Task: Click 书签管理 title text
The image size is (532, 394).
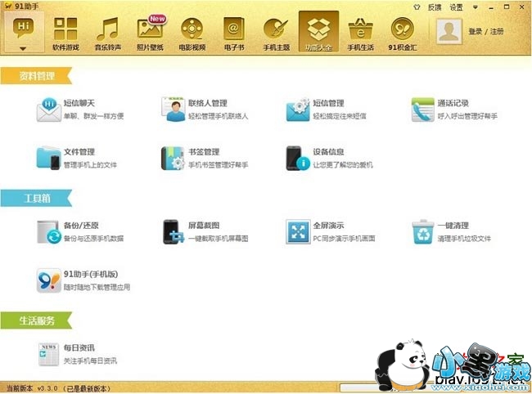Action: click(x=204, y=152)
